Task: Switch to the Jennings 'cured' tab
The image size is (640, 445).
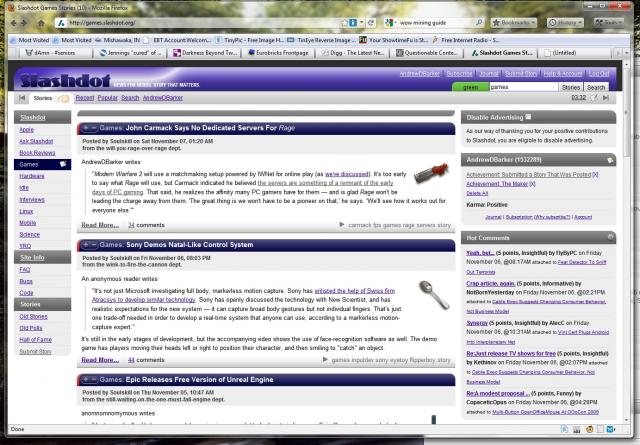Action: click(130, 53)
